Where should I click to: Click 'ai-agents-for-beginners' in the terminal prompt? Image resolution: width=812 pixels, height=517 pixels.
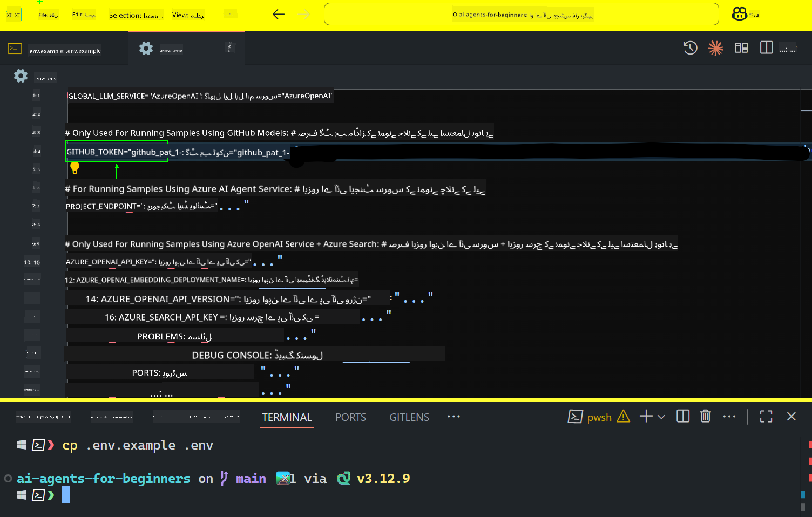(x=104, y=479)
